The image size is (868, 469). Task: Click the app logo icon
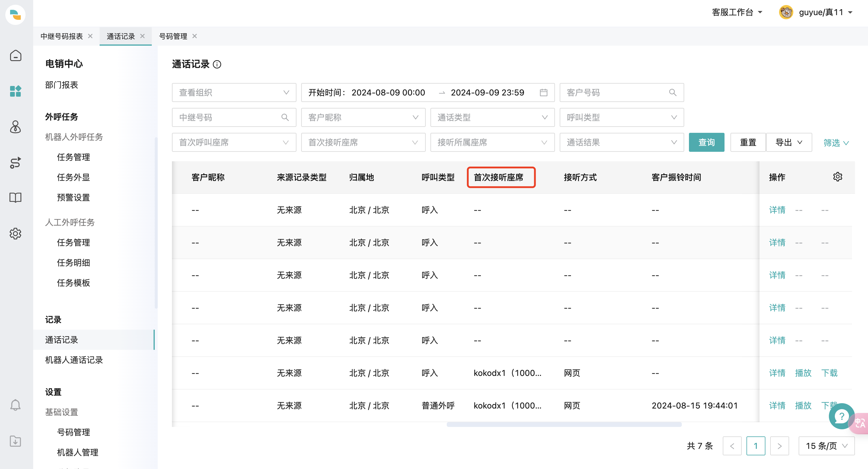[15, 15]
